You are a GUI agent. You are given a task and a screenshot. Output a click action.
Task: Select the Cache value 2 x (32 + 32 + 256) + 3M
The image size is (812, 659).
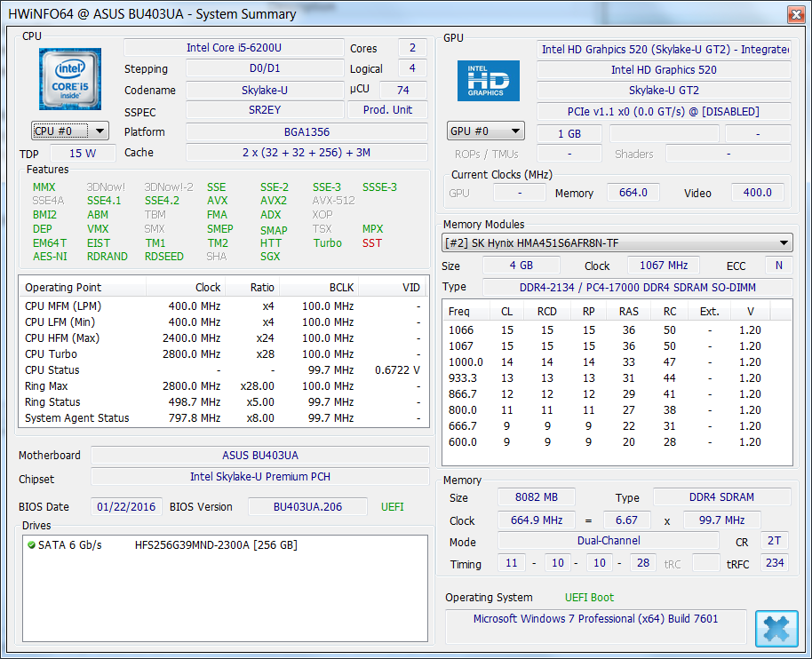pyautogui.click(x=306, y=153)
